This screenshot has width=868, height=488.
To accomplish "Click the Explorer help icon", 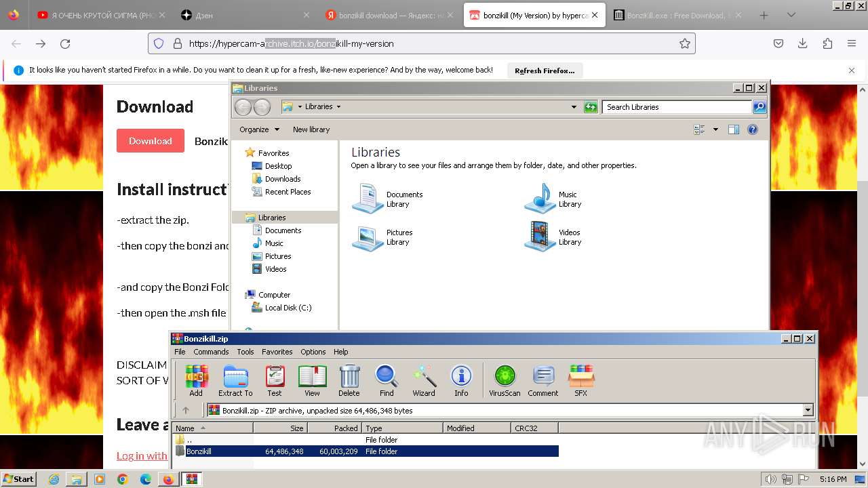I will coord(753,129).
